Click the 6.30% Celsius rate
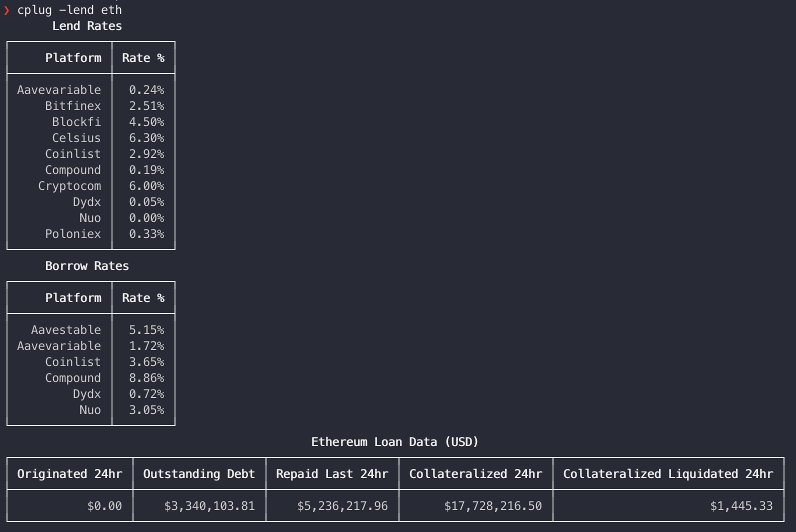796x532 pixels. (146, 138)
